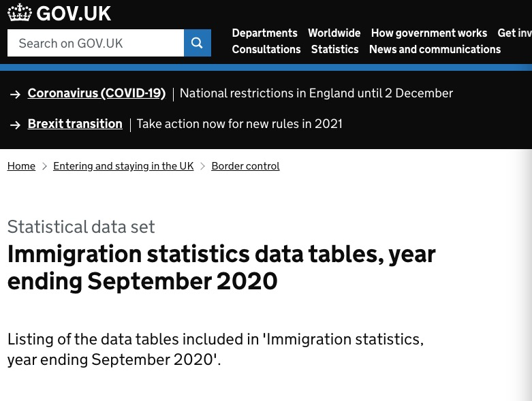532x401 pixels.
Task: Open the Border control breadcrumb link
Action: pos(246,166)
